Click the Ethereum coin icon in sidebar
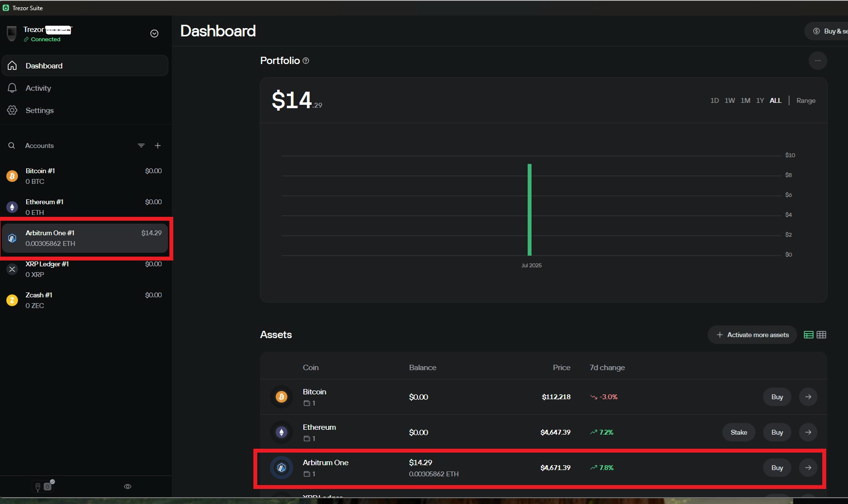Viewport: 848px width, 504px height. tap(12, 207)
